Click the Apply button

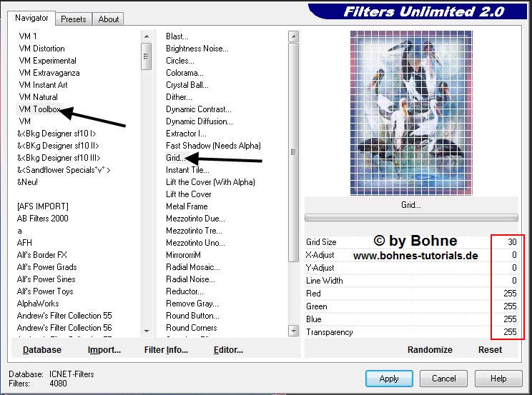tap(389, 379)
